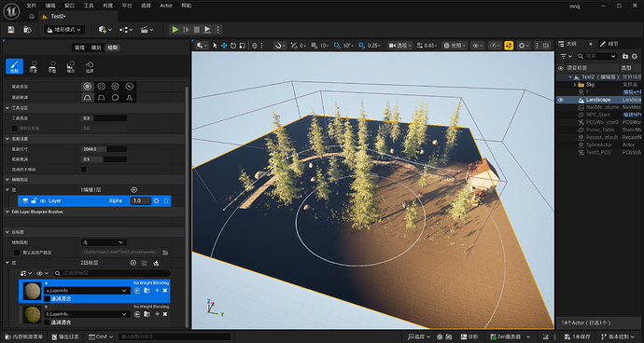Open the b_LayerInfo dropdown
644x343 pixels.
coord(87,314)
